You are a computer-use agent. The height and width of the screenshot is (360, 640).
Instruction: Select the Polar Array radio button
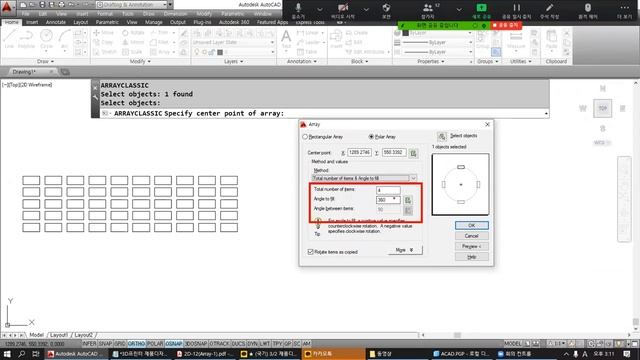[x=371, y=137]
